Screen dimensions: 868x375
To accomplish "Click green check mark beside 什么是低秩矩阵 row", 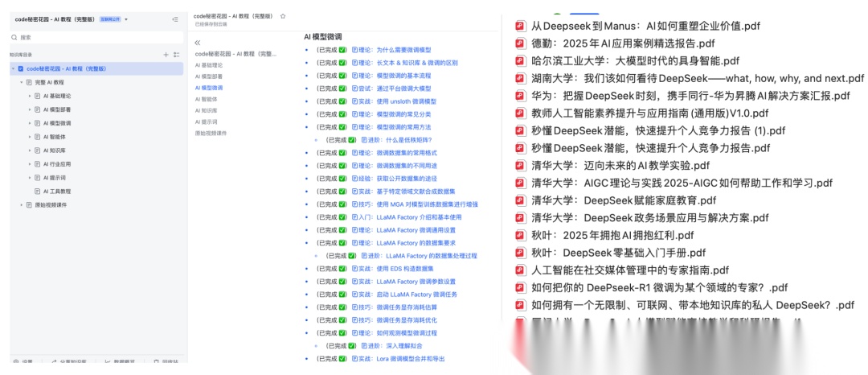I will click(351, 139).
